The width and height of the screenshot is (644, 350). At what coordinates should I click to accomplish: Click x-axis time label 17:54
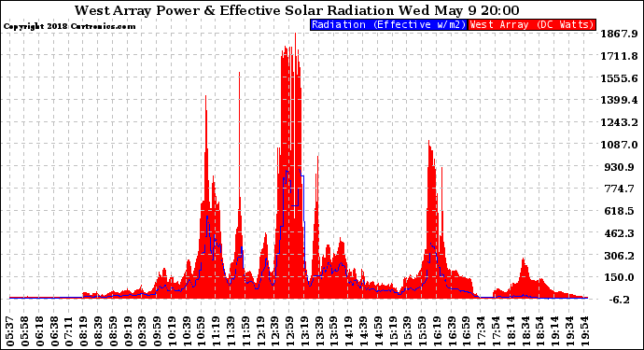497,331
